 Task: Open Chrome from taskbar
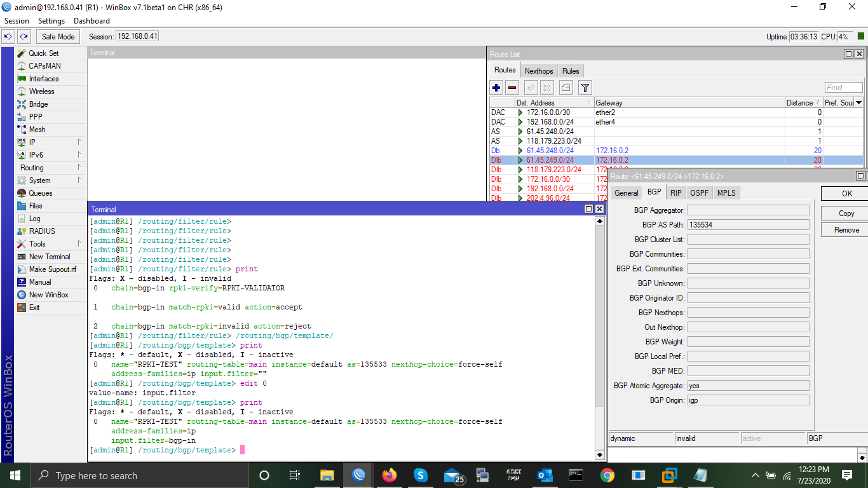click(x=607, y=475)
